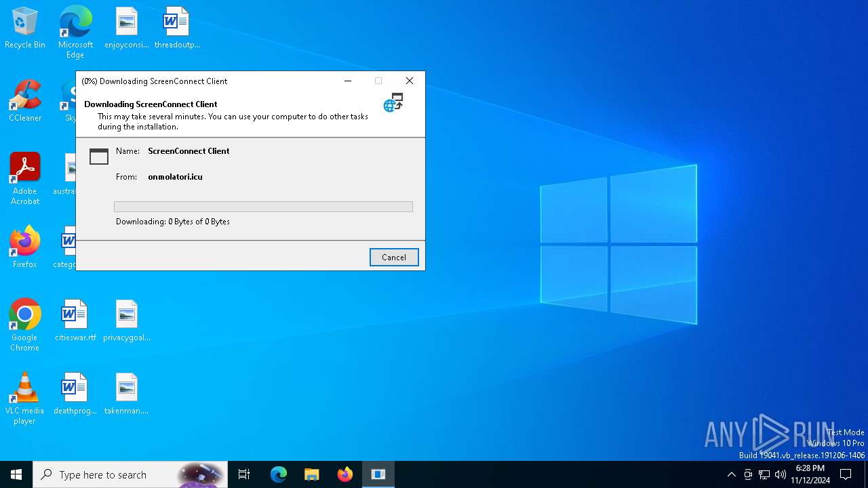Open the Google Chrome desktop shortcut
868x488 pixels.
click(x=25, y=325)
